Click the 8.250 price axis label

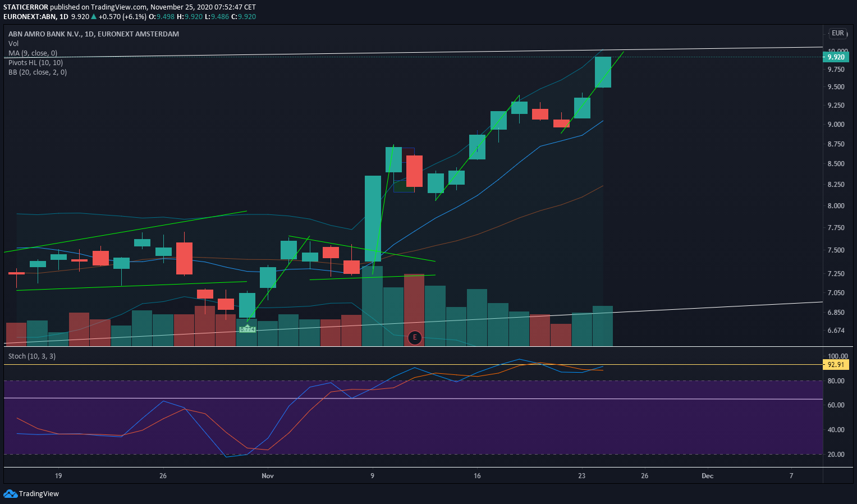pos(836,185)
